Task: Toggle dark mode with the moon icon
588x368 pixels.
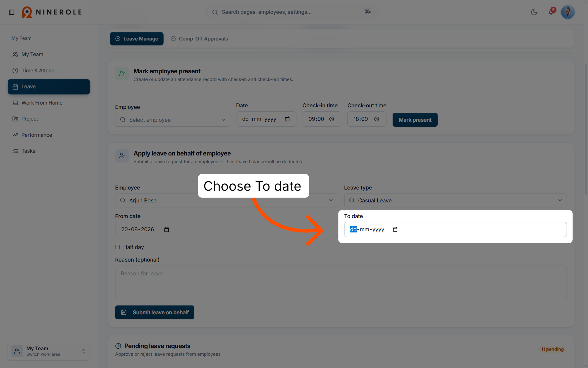Action: pyautogui.click(x=534, y=12)
